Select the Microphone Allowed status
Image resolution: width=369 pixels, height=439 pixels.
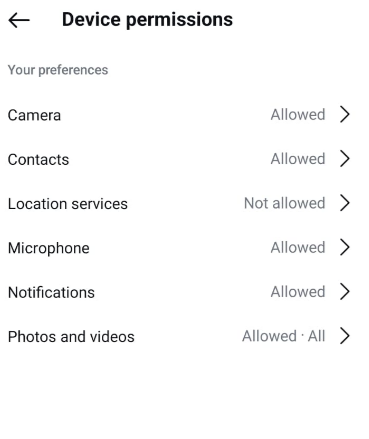(x=298, y=247)
